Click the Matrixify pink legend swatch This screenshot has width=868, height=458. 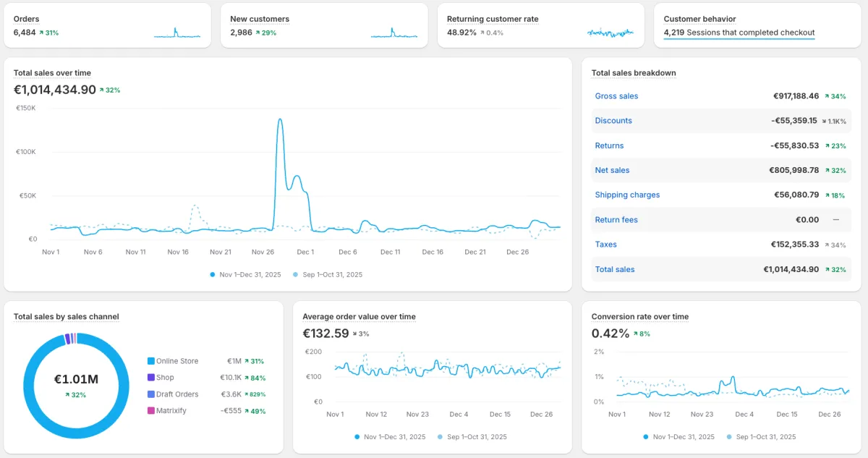click(151, 411)
